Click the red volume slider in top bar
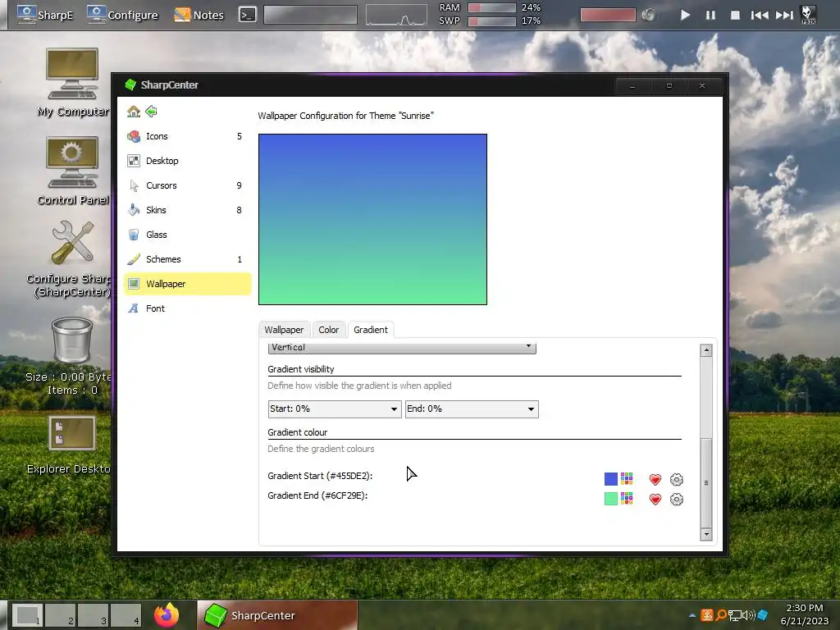Screen dimensions: 840x630 [608, 15]
